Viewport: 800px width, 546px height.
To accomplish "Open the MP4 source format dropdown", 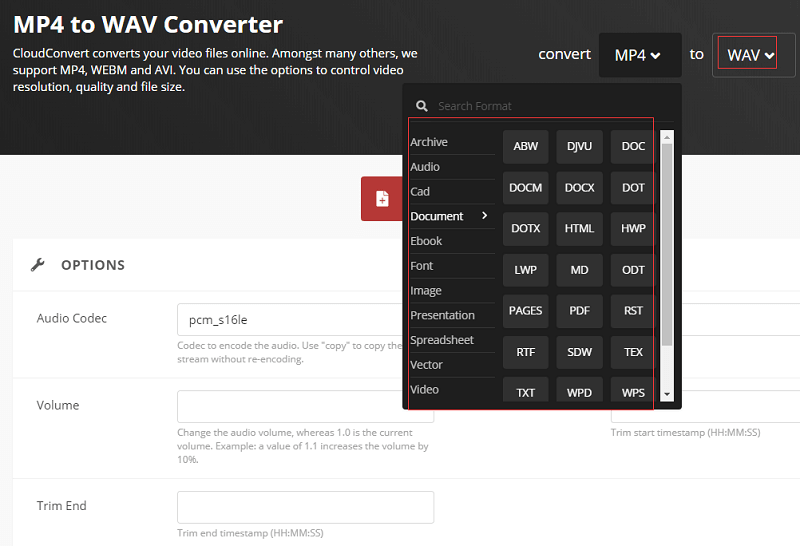I will pyautogui.click(x=640, y=55).
